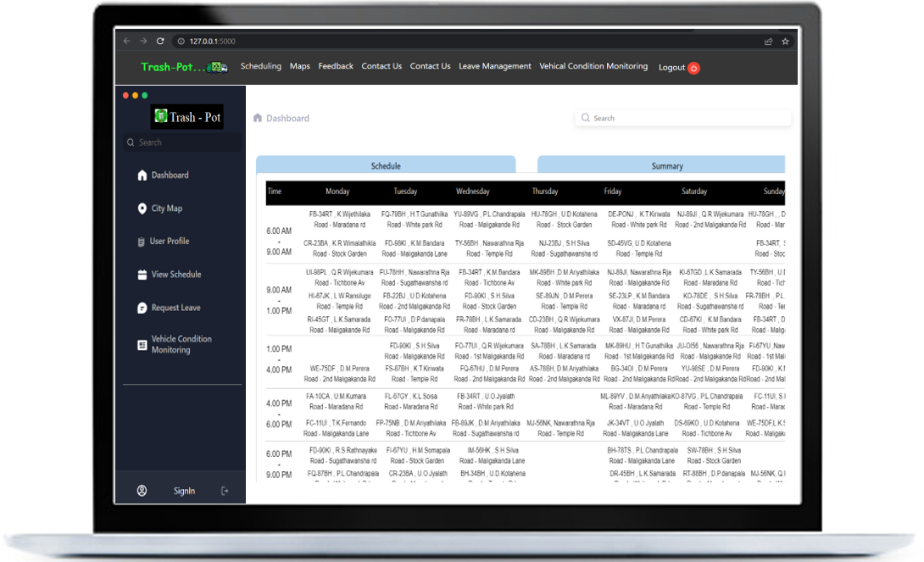Screen dimensions: 924x562
Task: Click the User Profile clipboard icon
Action: click(x=142, y=242)
